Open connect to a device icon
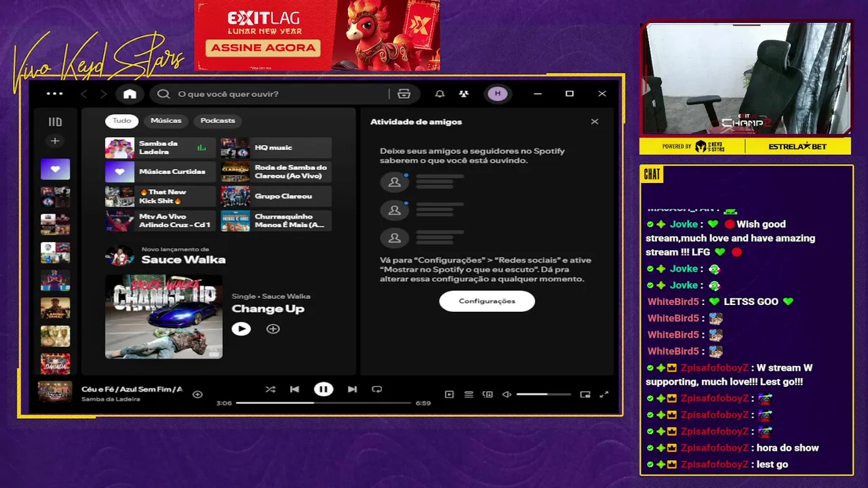The height and width of the screenshot is (488, 868). point(488,394)
